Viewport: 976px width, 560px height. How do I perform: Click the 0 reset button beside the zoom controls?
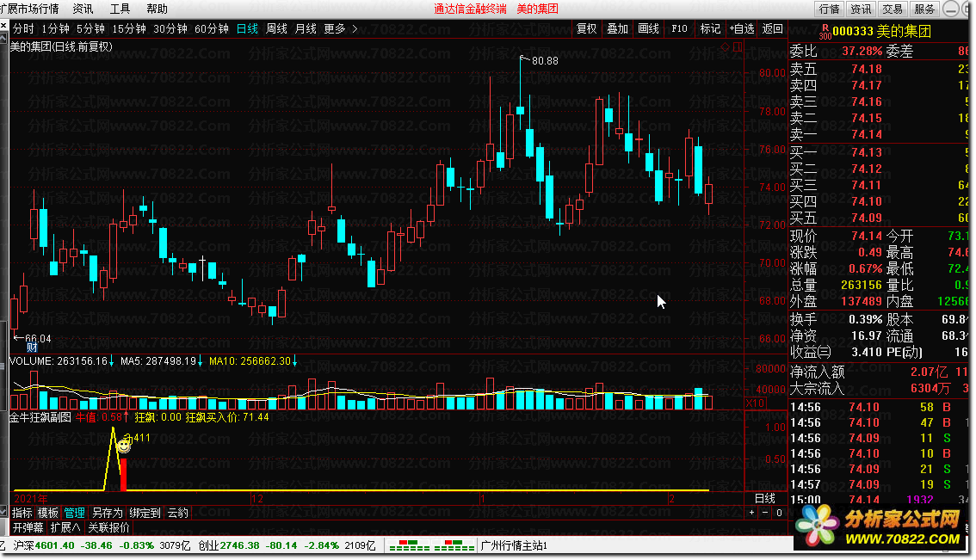779,513
